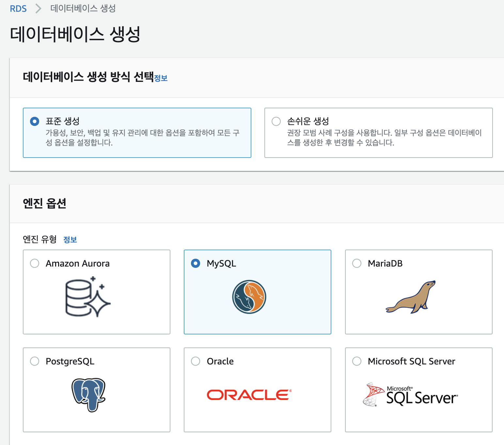Select the Oracle radio button
The image size is (504, 445).
pyautogui.click(x=196, y=361)
